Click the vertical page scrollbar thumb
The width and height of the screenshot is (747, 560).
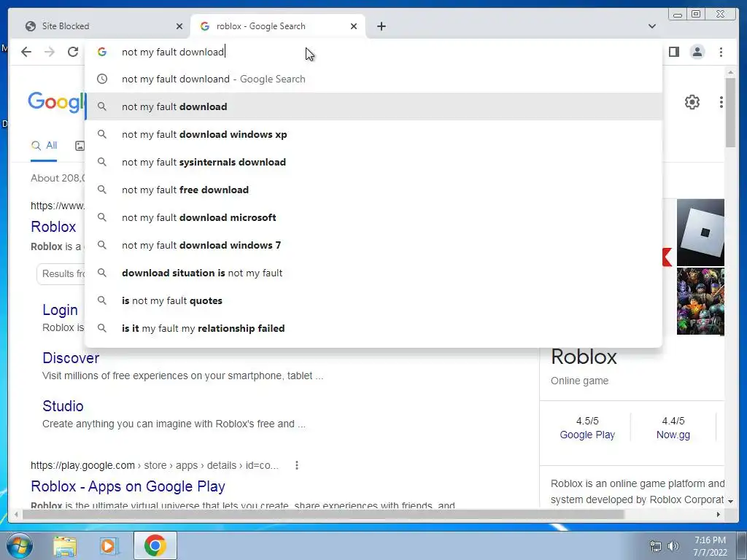730,112
